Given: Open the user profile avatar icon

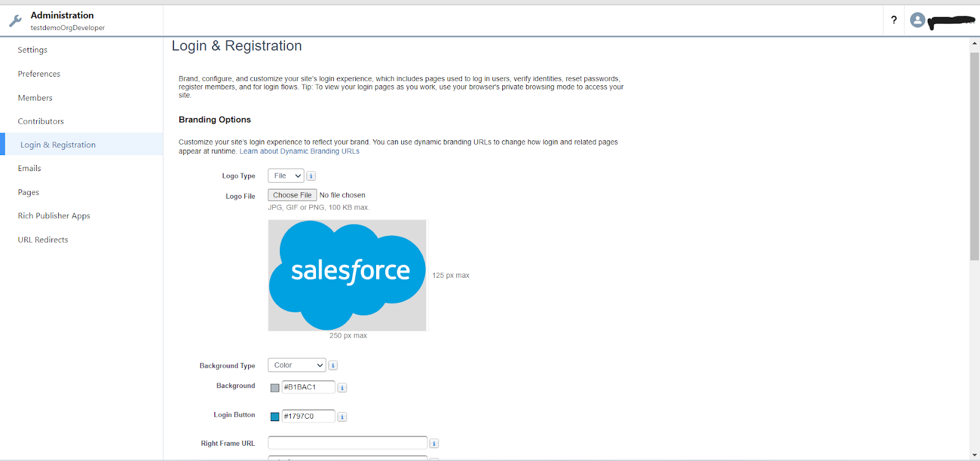Looking at the screenshot, I should (917, 20).
